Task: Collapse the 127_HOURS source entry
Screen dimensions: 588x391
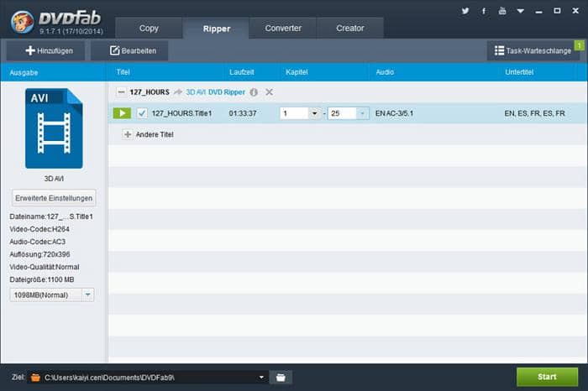Action: click(x=121, y=91)
